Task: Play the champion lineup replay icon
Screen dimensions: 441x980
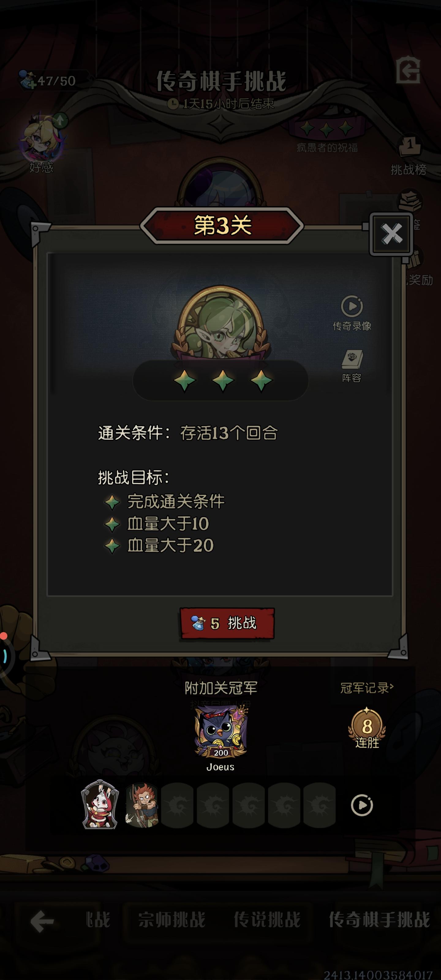Action: tap(361, 805)
